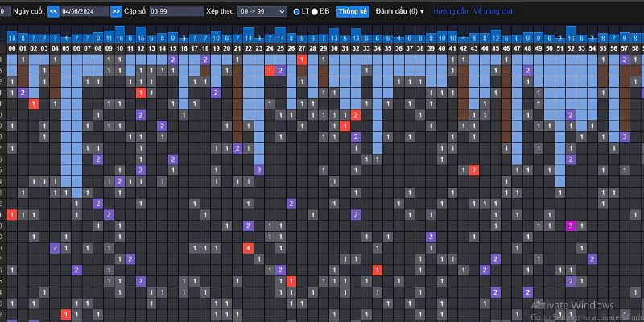This screenshot has height=322, width=644.
Task: Click the next date double-arrow button
Action: click(116, 11)
